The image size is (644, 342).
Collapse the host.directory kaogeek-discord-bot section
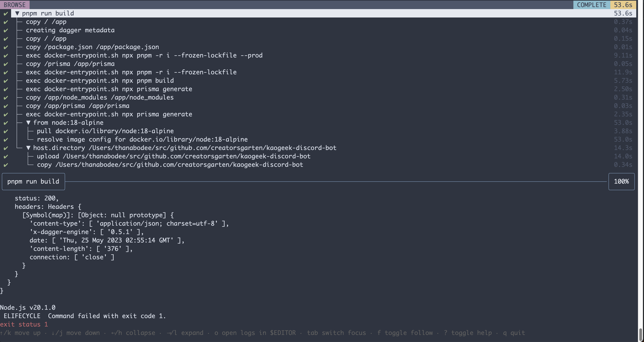pyautogui.click(x=28, y=148)
